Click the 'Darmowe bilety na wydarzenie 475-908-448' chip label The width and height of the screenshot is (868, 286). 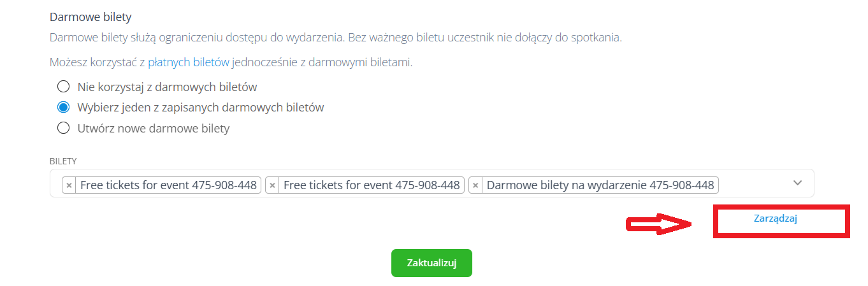point(600,185)
